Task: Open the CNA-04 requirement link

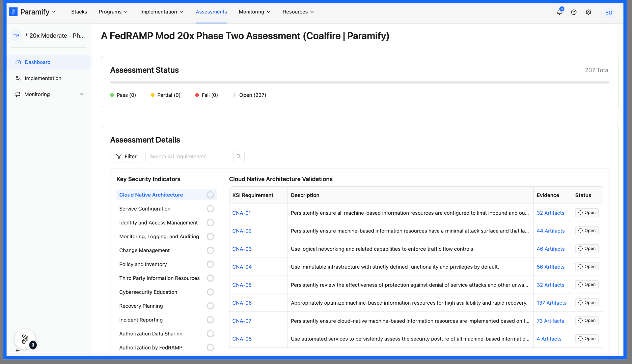Action: click(242, 267)
